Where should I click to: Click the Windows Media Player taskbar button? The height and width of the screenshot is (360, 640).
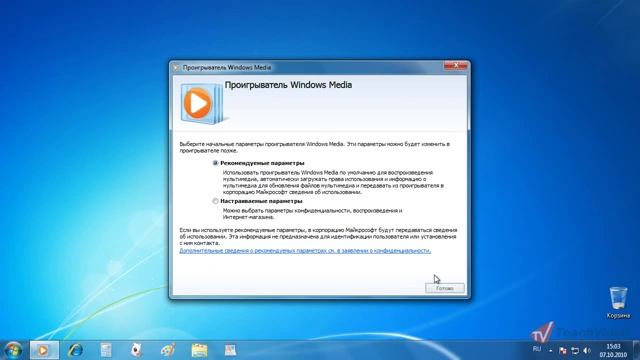[x=44, y=350]
